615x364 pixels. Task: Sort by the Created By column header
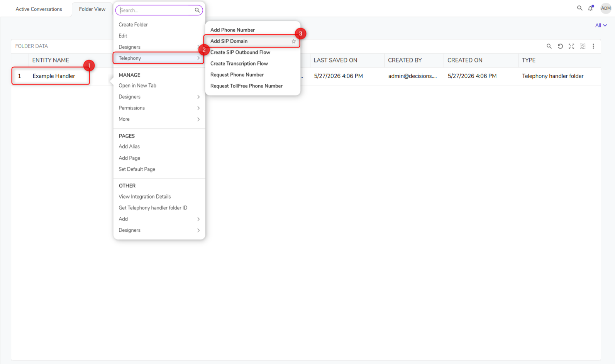(405, 60)
